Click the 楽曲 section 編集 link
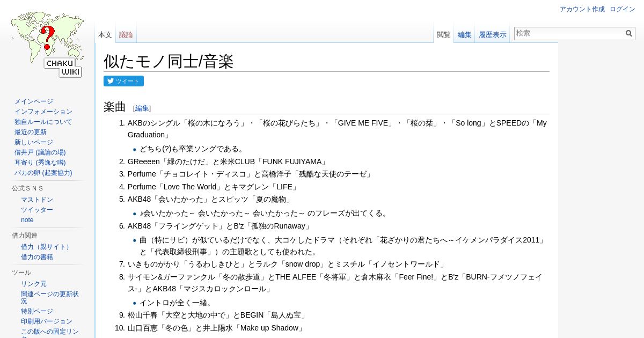 pos(142,108)
